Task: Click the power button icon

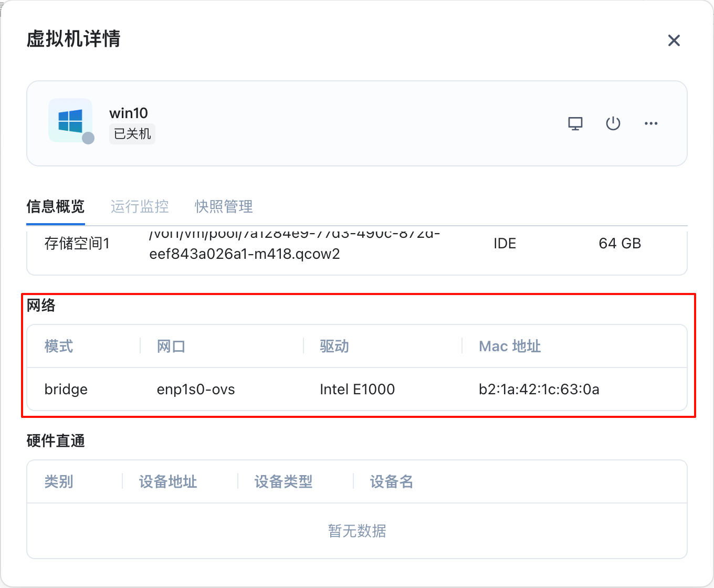Action: 613,124
